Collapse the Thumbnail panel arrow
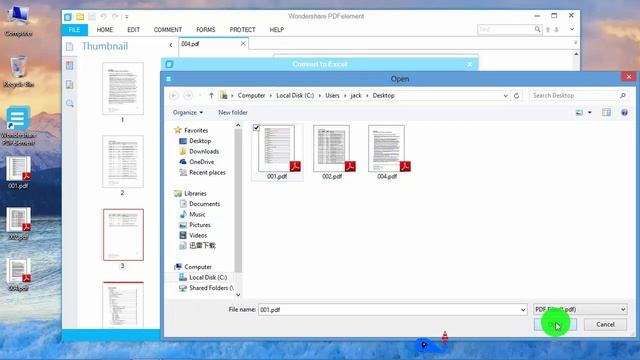The width and height of the screenshot is (640, 360). pyautogui.click(x=171, y=45)
